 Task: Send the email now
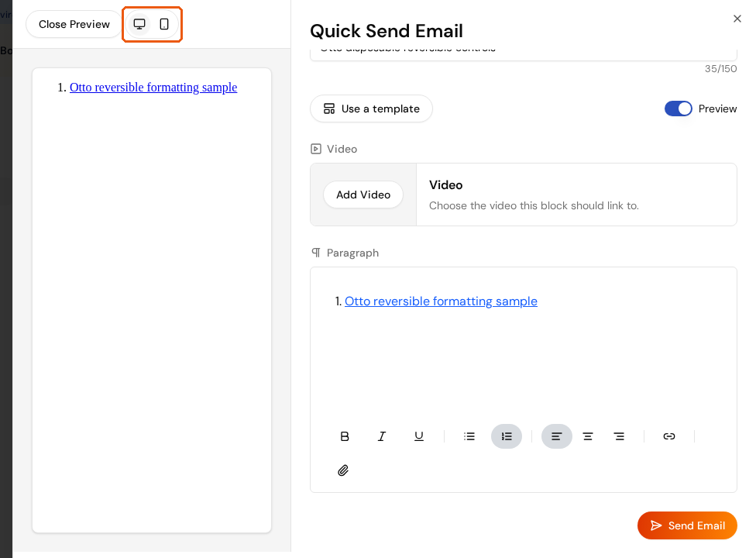[687, 525]
